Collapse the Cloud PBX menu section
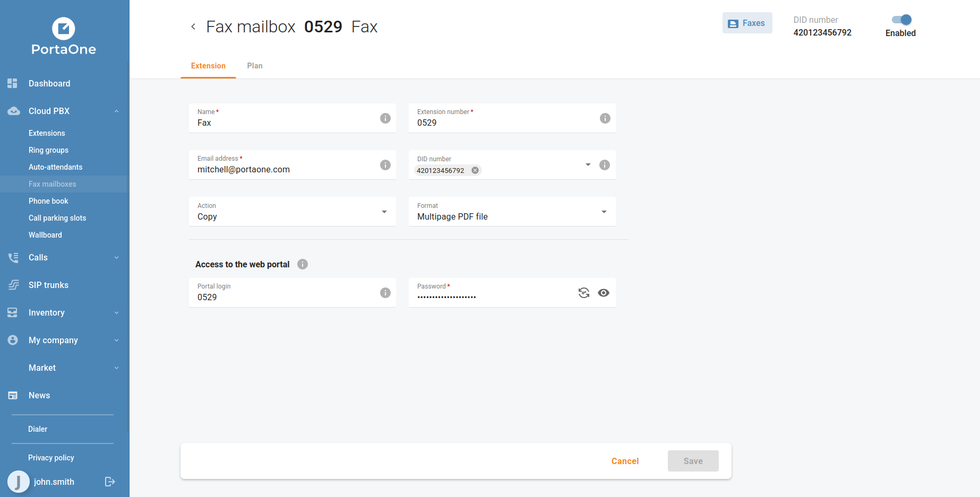980x497 pixels. (116, 111)
